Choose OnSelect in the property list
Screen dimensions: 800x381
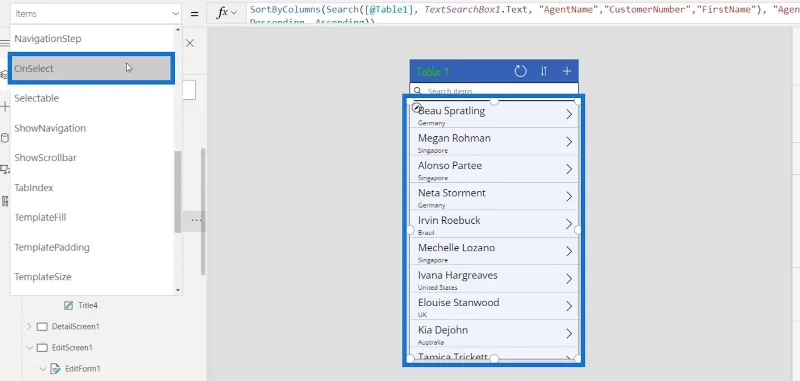[x=92, y=68]
